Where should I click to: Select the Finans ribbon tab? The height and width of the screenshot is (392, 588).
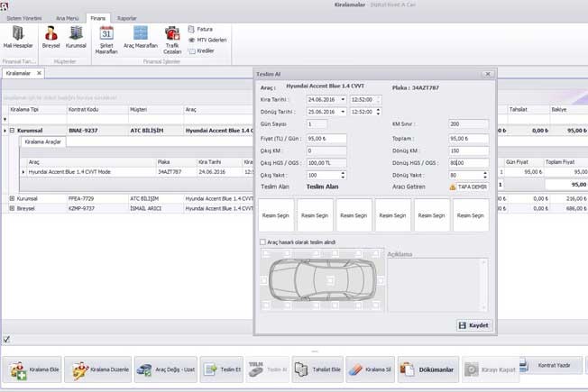pos(98,18)
